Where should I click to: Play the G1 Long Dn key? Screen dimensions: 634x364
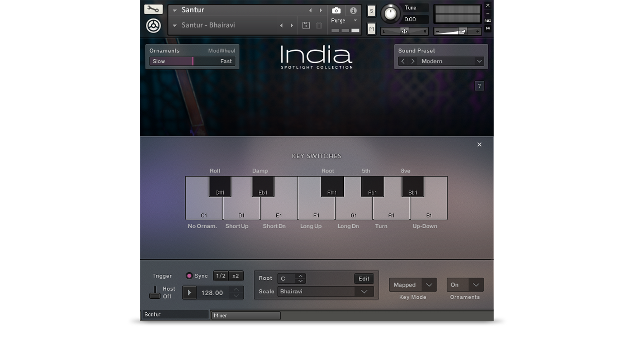pos(354,209)
